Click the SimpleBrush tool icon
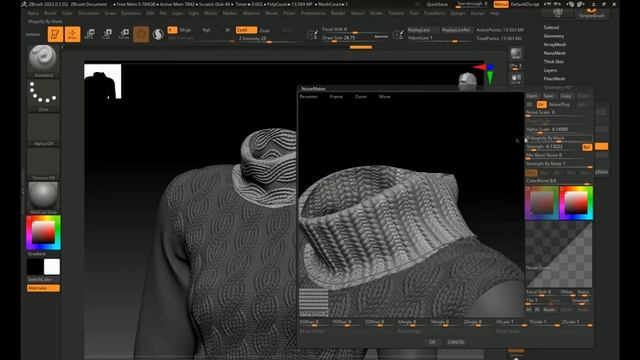 (591, 13)
